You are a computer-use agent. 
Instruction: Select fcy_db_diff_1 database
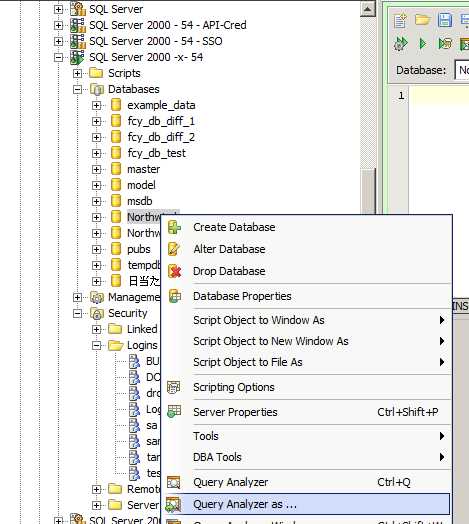[161, 121]
